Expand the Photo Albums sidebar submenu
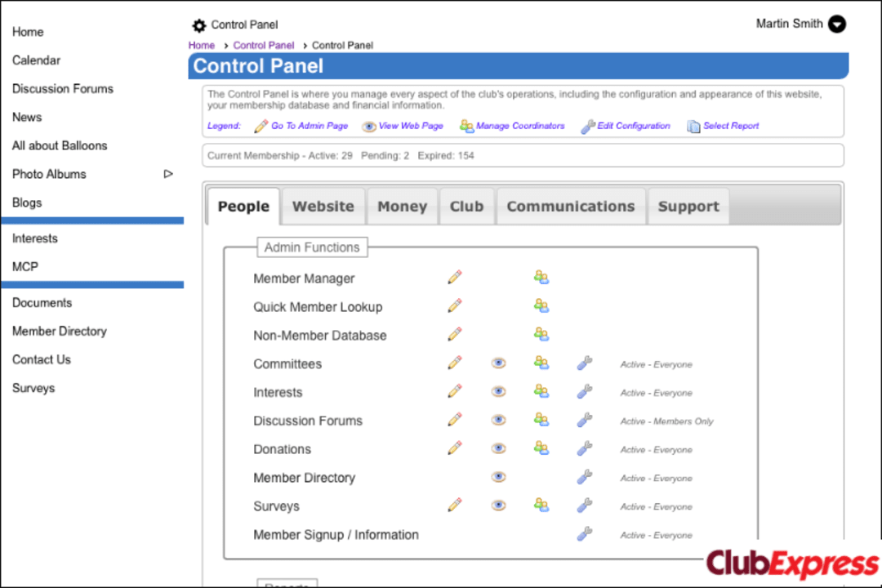 [x=168, y=174]
